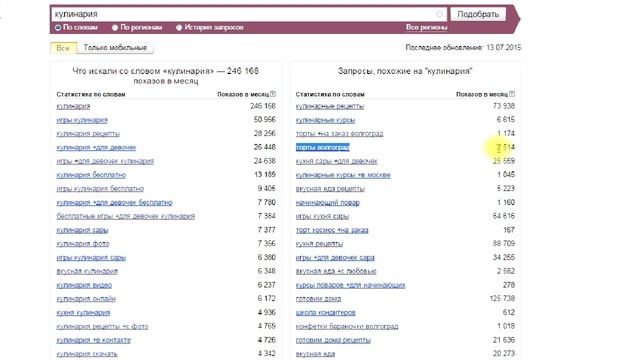The image size is (640, 360).
Task: Open the 'готовим дома' two-word link
Action: [318, 299]
